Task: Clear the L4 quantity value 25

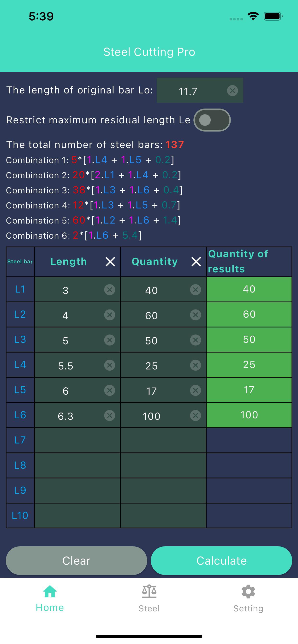Action: [x=196, y=365]
